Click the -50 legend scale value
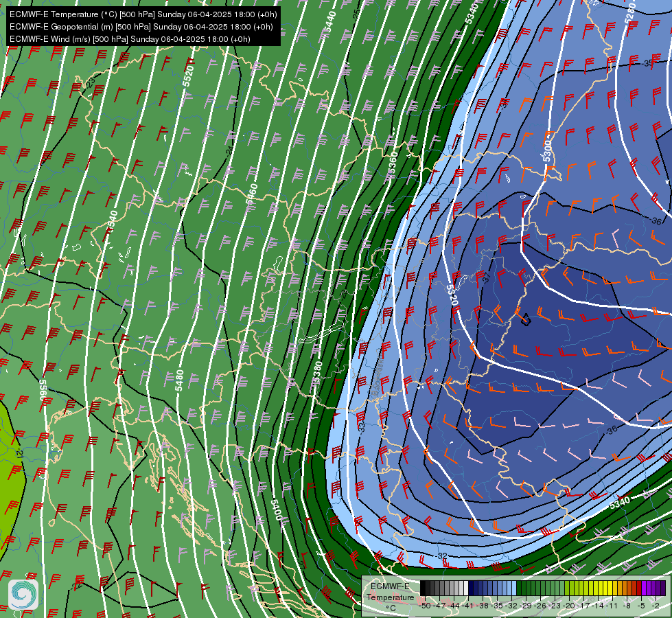This screenshot has width=672, height=618. tap(425, 606)
